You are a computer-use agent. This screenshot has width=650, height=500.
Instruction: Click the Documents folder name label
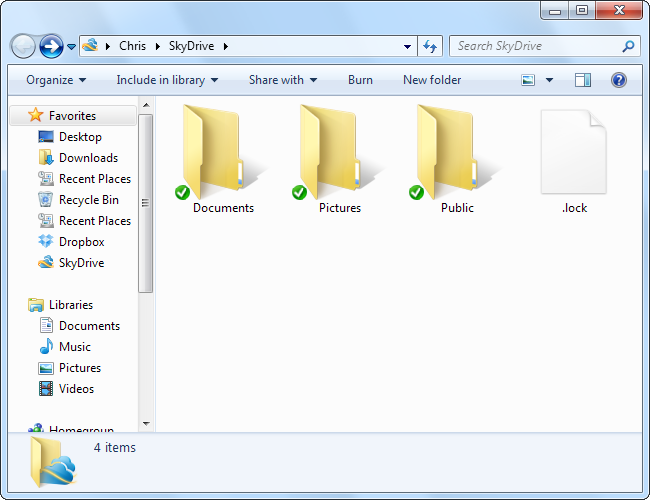[x=223, y=208]
